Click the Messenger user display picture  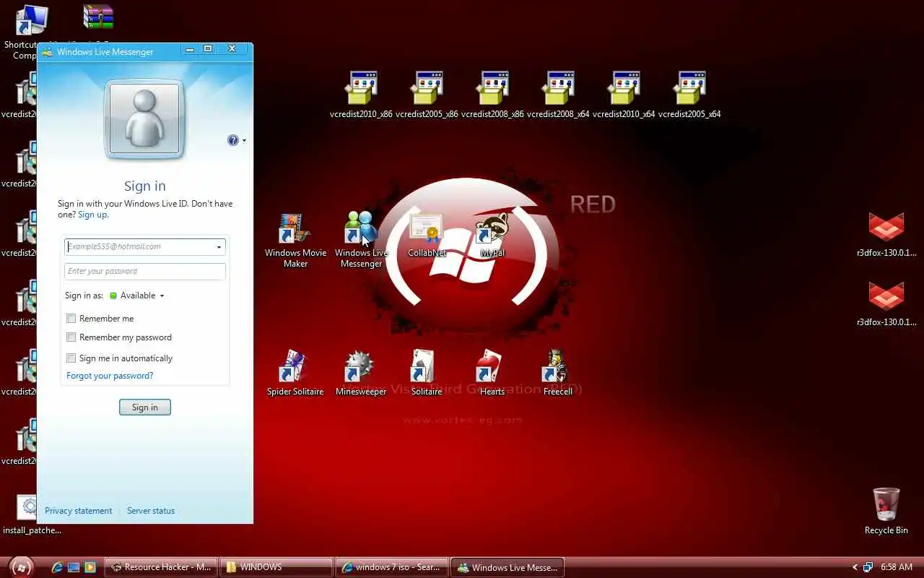pyautogui.click(x=144, y=119)
